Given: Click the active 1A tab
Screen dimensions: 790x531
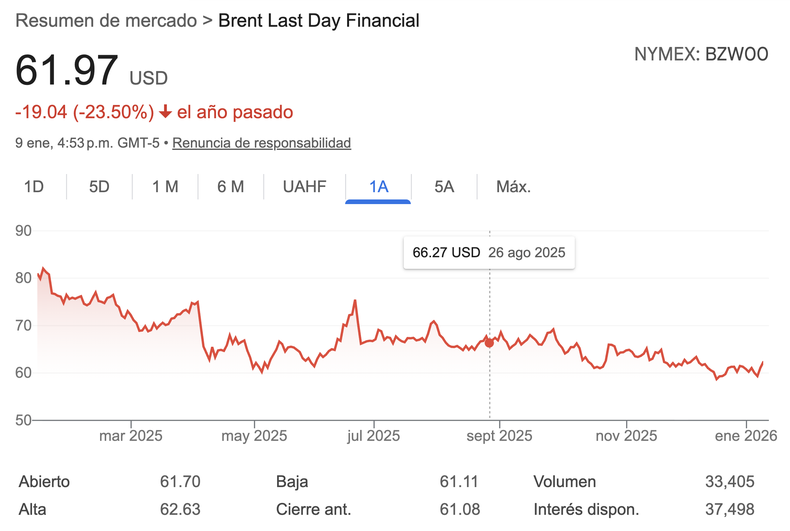Looking at the screenshot, I should (x=378, y=186).
